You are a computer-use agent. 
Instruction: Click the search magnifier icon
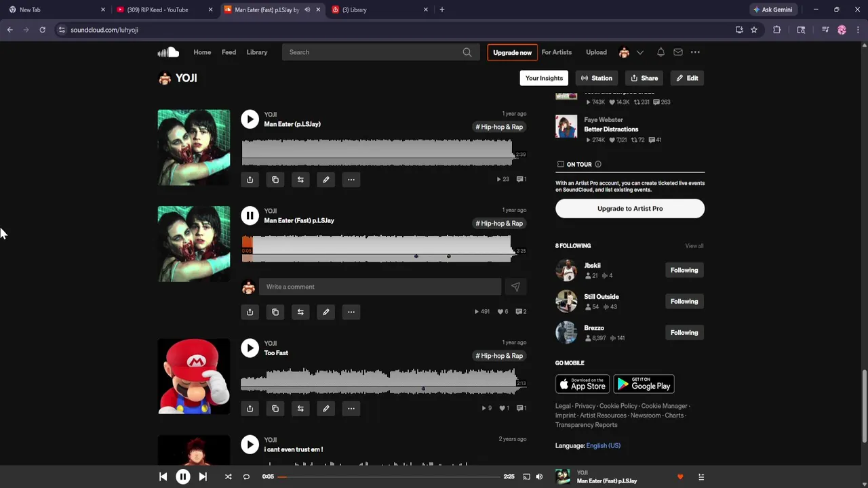coord(467,52)
